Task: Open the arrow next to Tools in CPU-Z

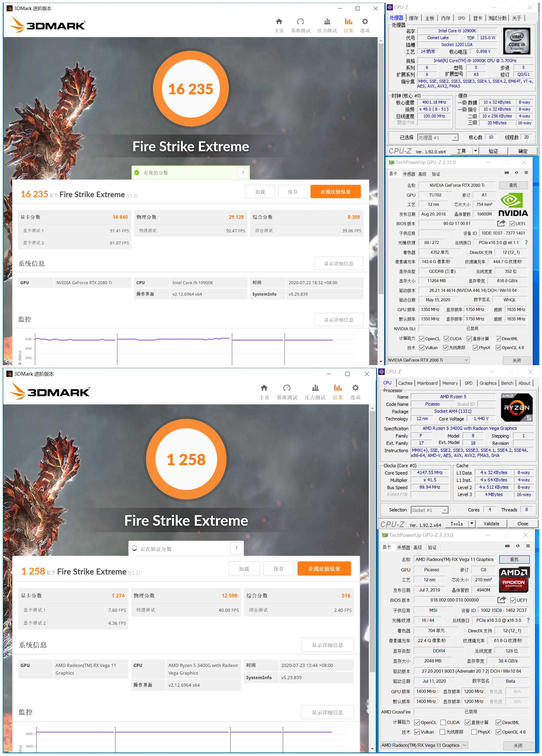Action: [471, 523]
